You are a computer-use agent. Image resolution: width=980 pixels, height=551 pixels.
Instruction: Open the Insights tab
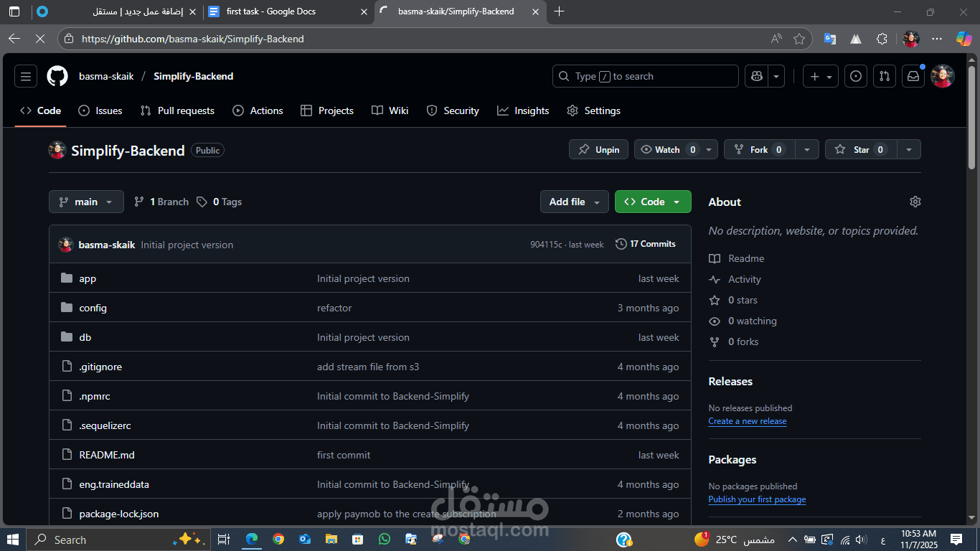(523, 110)
